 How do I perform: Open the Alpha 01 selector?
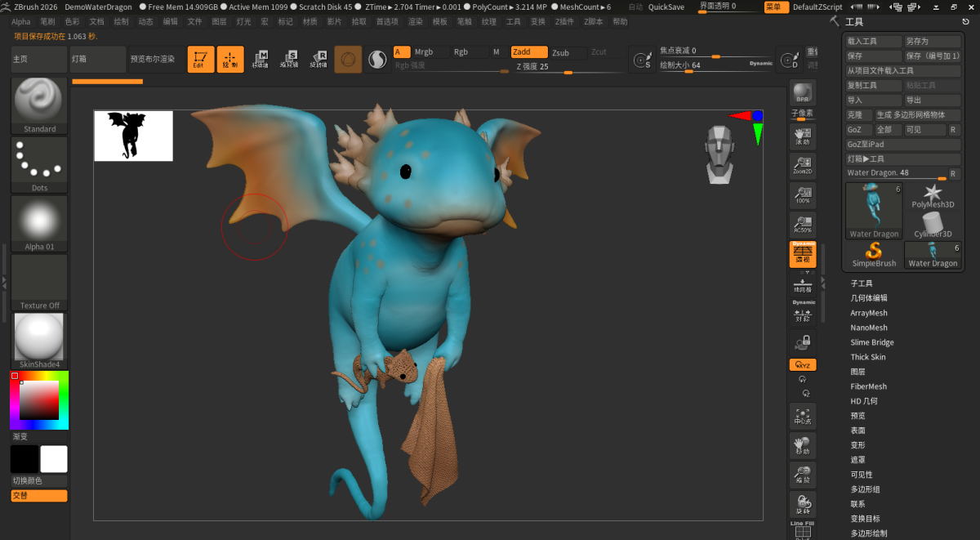coord(38,221)
